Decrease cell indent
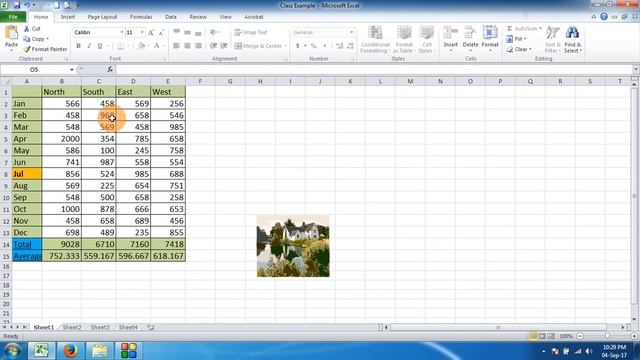Screen dimensions: 640x360 [x=213, y=46]
